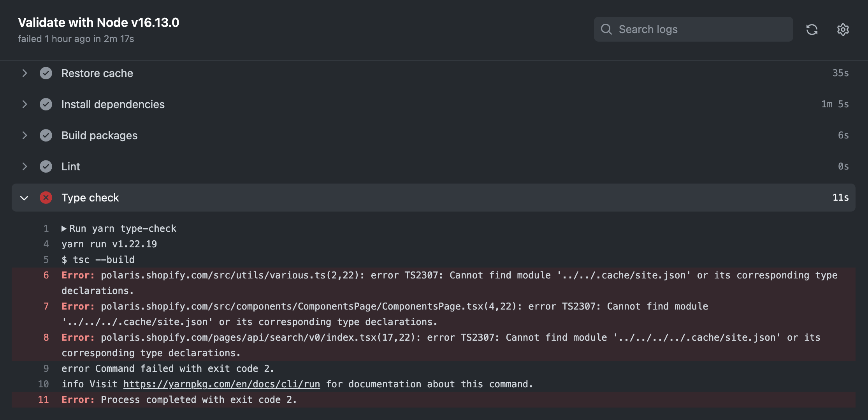This screenshot has height=420, width=868.
Task: Click the success checkmark next to Install dependencies
Action: pos(46,104)
